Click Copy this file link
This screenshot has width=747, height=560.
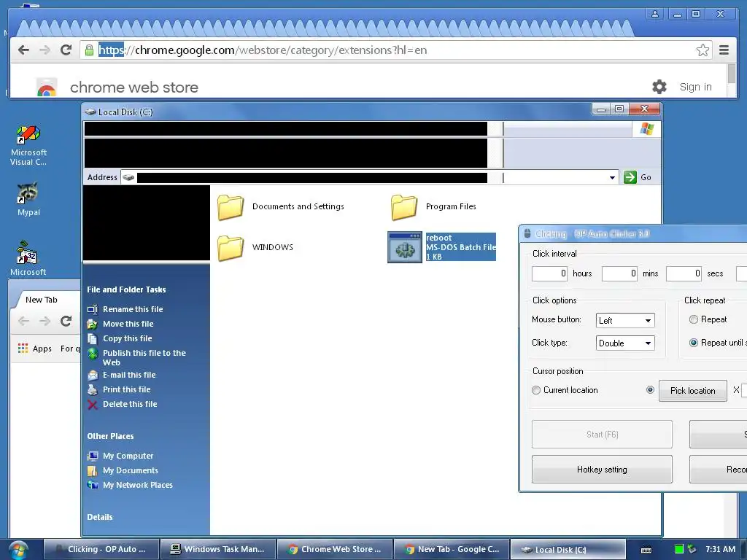(x=127, y=338)
